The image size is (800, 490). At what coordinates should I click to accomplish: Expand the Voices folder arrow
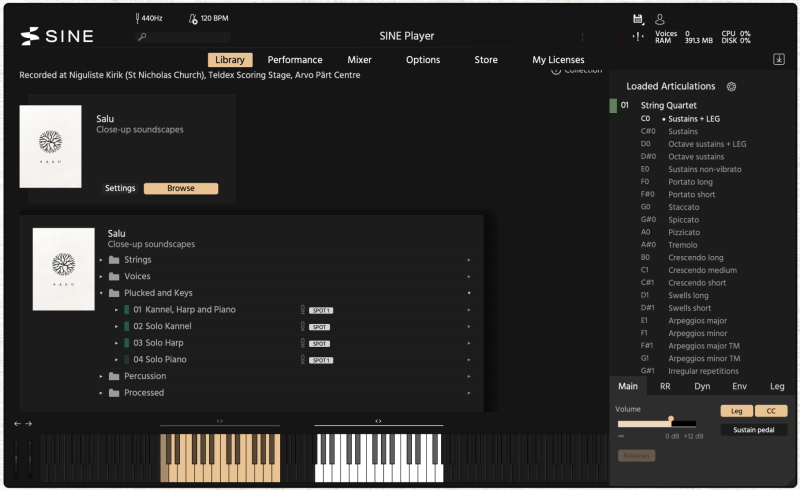pos(101,276)
